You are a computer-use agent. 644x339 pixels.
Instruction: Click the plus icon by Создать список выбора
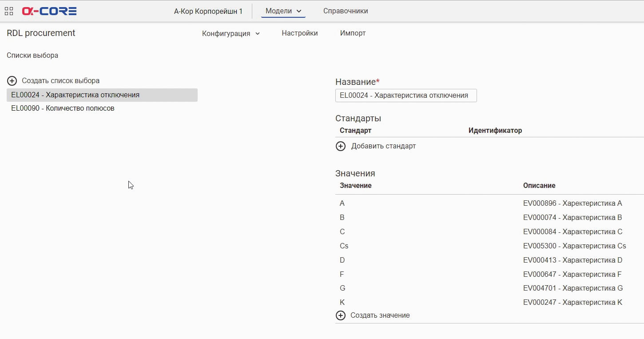tap(12, 81)
